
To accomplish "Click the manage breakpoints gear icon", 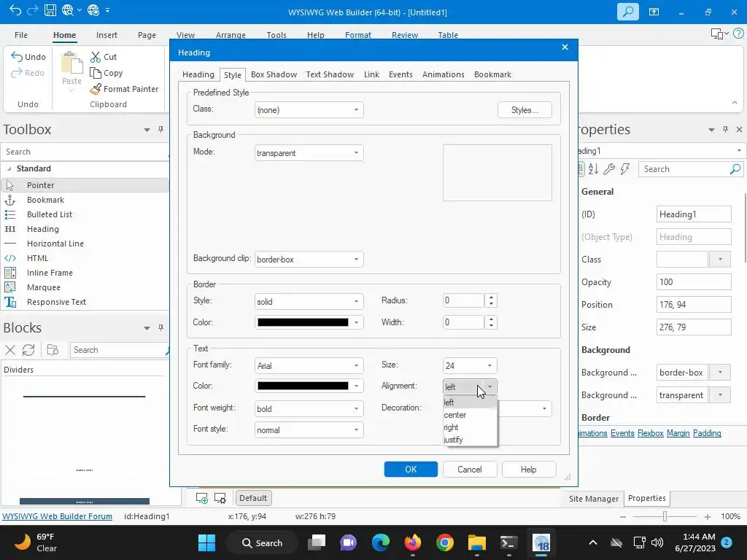I will pyautogui.click(x=220, y=498).
